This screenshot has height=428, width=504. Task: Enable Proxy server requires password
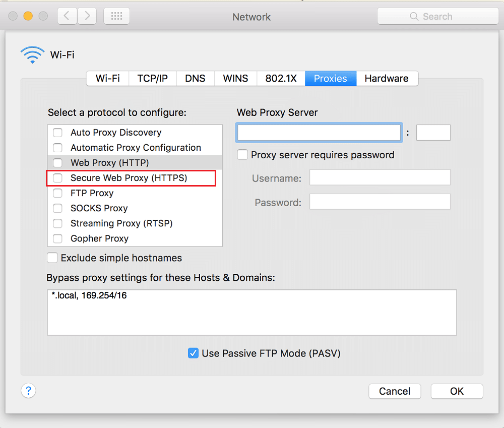pos(242,155)
